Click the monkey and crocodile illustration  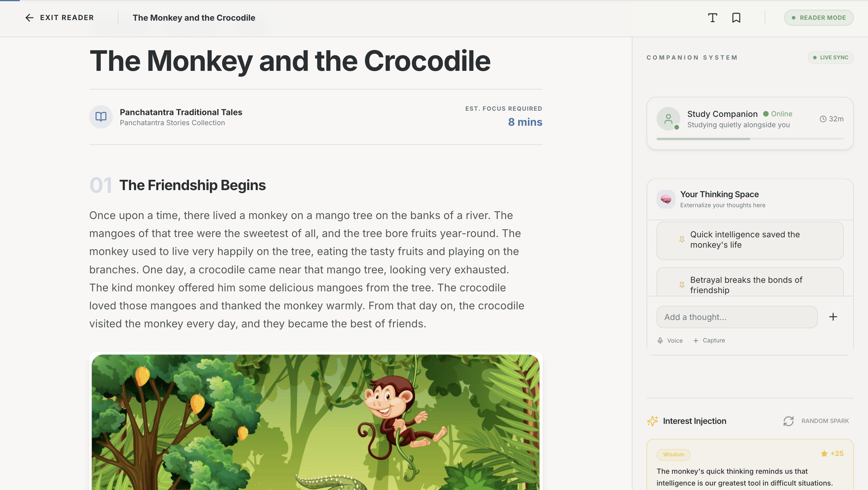click(x=315, y=421)
